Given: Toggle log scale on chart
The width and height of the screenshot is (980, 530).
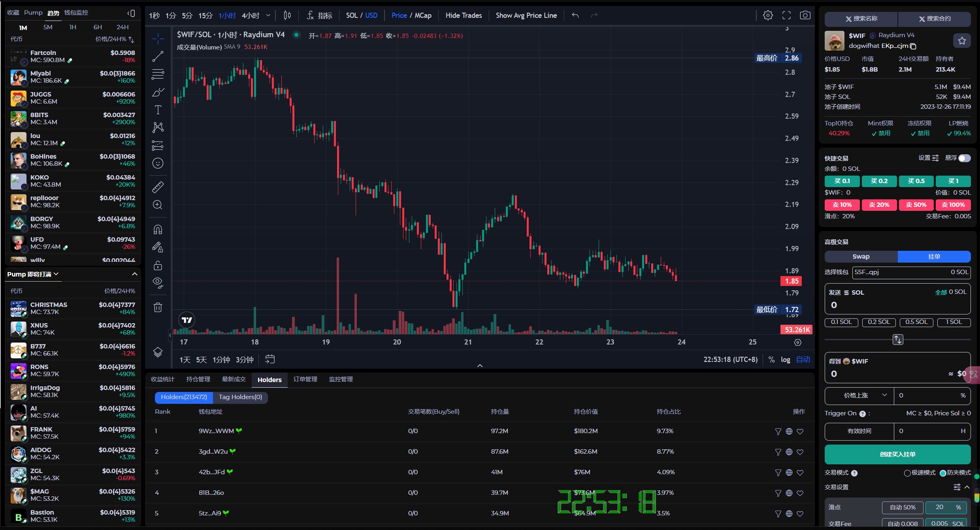Looking at the screenshot, I should click(786, 360).
